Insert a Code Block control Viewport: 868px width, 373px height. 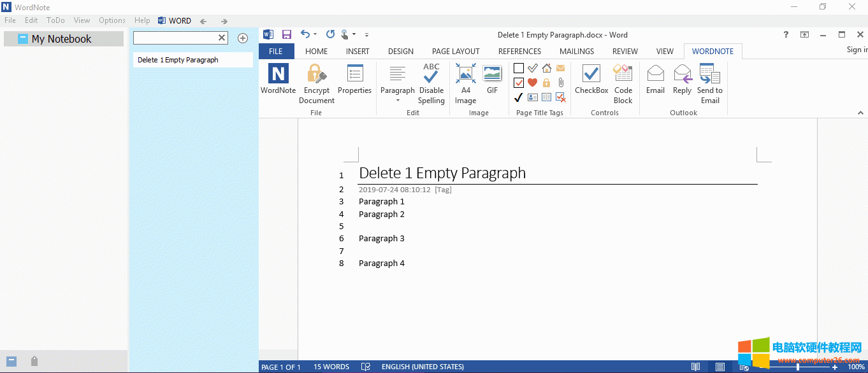[x=623, y=74]
